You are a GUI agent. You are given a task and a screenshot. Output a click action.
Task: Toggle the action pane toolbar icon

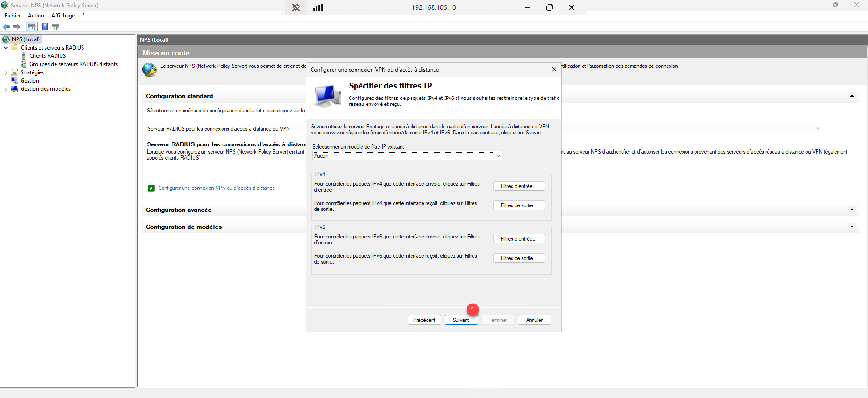pos(56,27)
